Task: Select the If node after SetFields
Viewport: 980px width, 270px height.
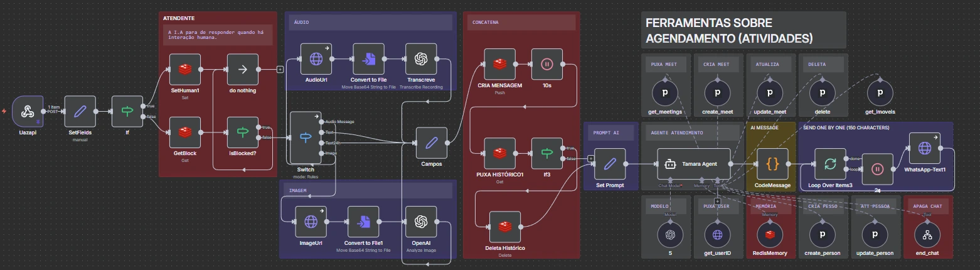Action: tap(127, 111)
